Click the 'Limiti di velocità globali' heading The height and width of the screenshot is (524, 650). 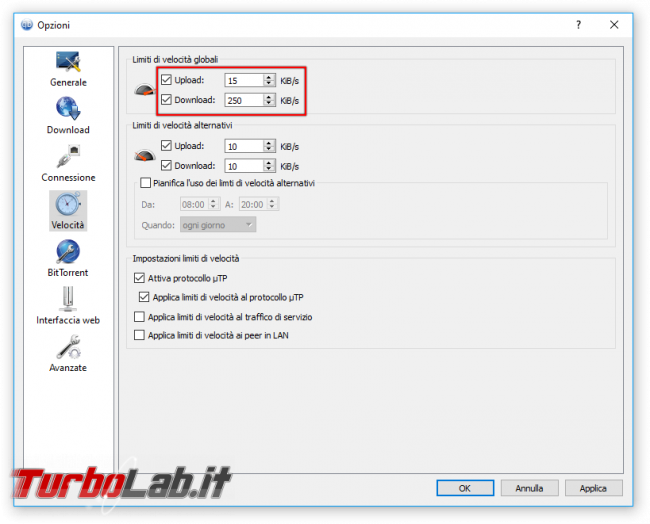[x=175, y=60]
